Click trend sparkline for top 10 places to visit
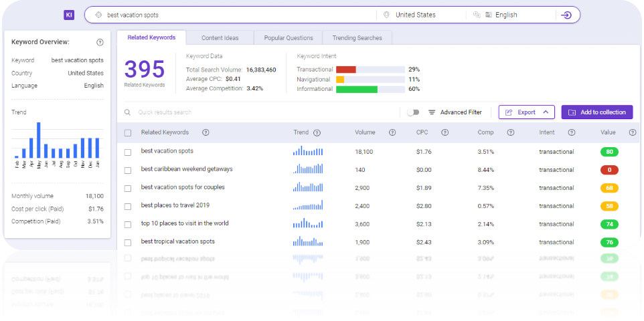 308,223
